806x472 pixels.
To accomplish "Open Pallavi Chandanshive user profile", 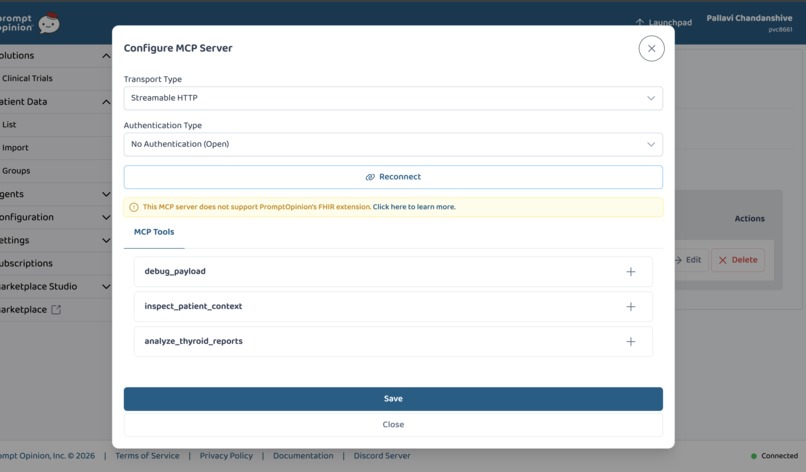I will tap(749, 22).
